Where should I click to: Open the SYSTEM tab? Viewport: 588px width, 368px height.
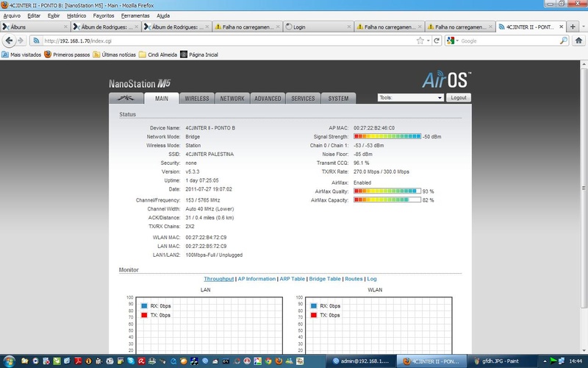click(338, 99)
